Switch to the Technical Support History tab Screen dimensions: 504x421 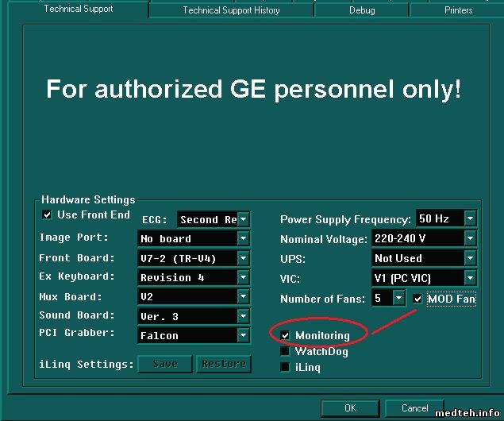(x=231, y=10)
